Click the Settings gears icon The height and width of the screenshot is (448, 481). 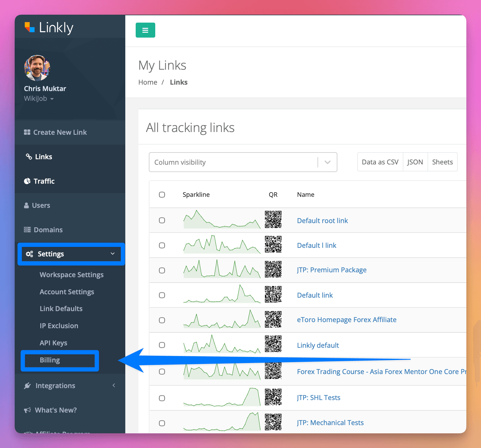tap(29, 254)
